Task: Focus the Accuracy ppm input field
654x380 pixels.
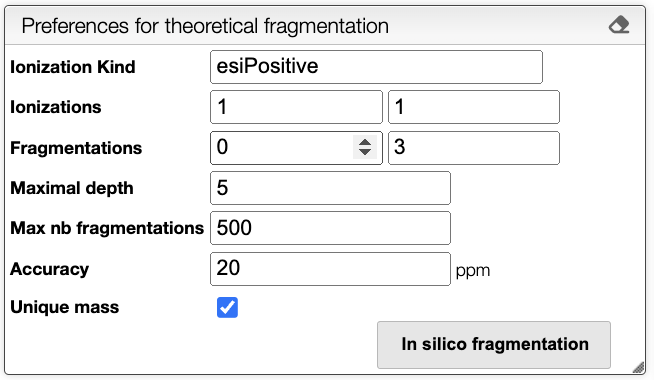Action: click(x=330, y=269)
